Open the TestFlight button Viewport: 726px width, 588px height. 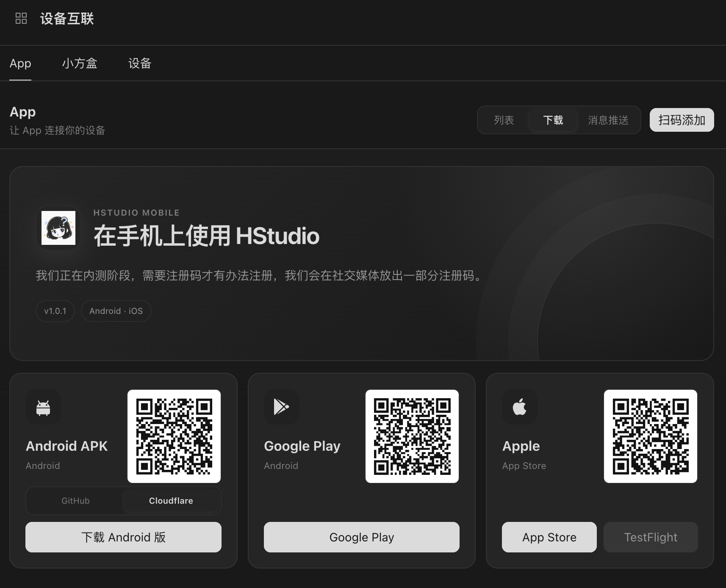651,537
